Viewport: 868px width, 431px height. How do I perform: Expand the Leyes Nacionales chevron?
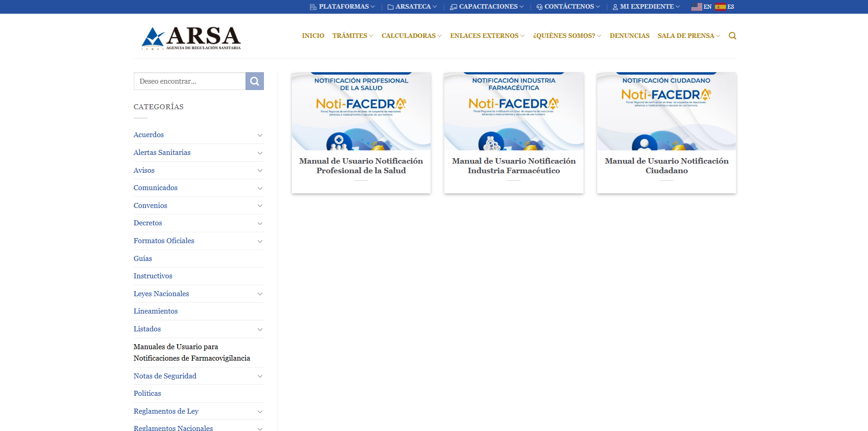[x=260, y=294]
